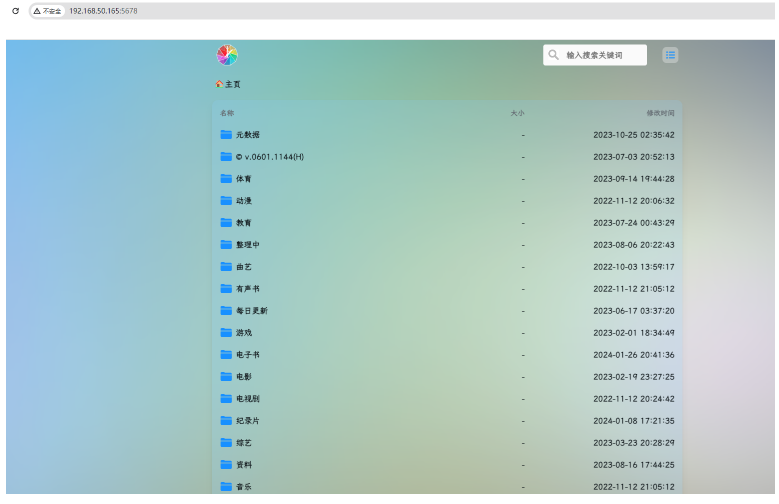Sort the list by 名称 column header
The image size is (779, 504).
click(227, 113)
